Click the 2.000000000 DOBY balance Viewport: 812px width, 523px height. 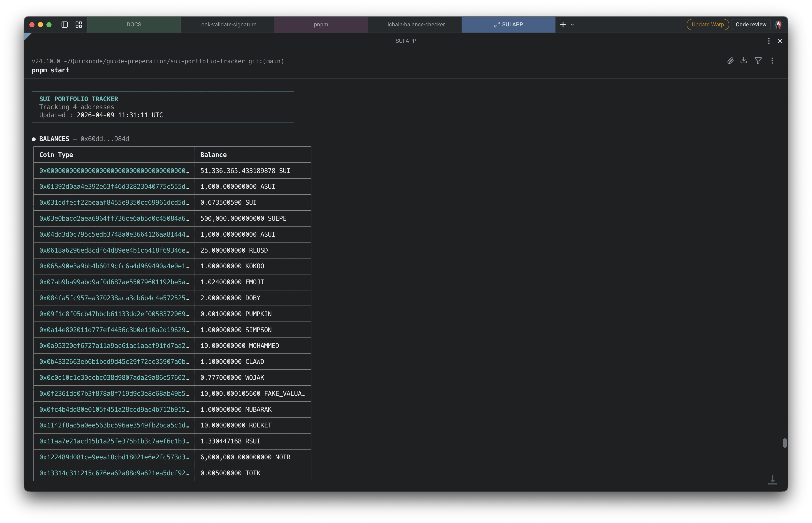(x=230, y=298)
